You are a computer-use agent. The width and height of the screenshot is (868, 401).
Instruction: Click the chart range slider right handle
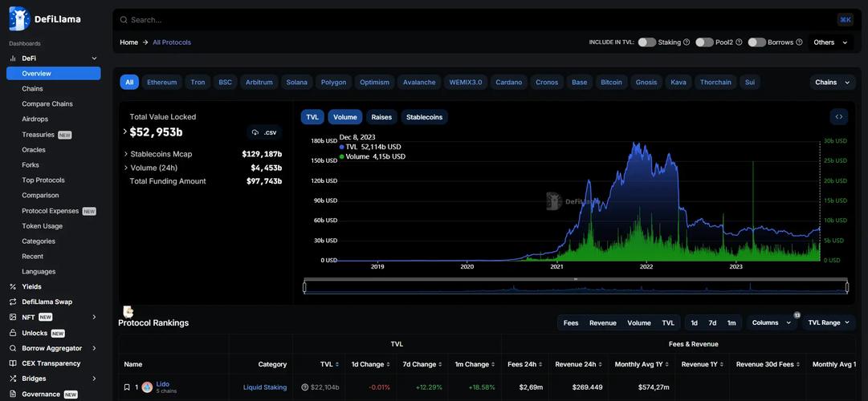pos(847,287)
